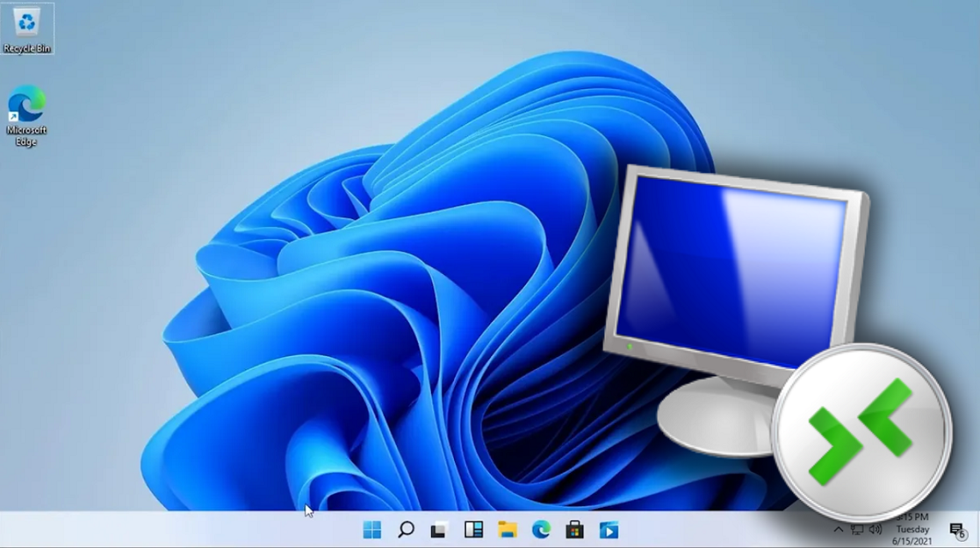Viewport: 980px width, 548px height.
Task: Launch Microsoft Edge from the taskbar
Action: pyautogui.click(x=540, y=530)
